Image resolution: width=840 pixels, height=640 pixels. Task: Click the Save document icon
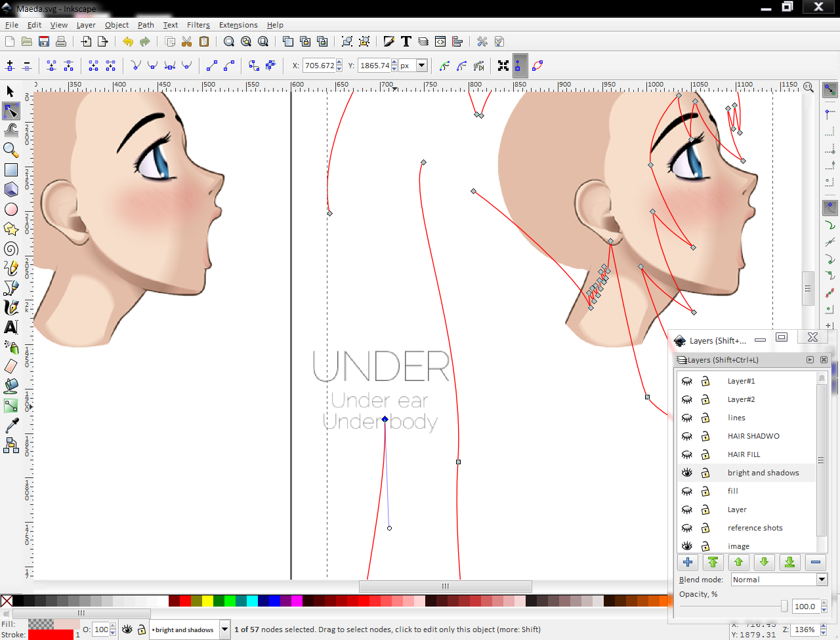tap(44, 41)
